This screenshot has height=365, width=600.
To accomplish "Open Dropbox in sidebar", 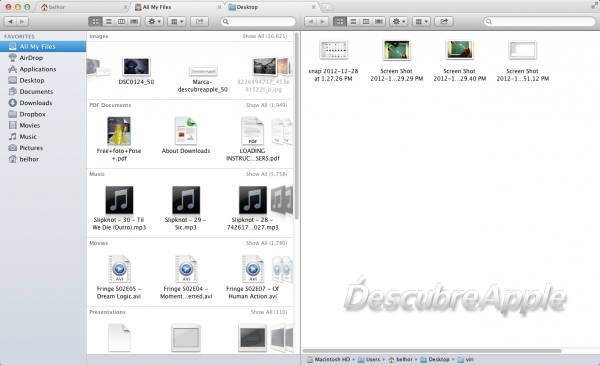I will (x=43, y=114).
